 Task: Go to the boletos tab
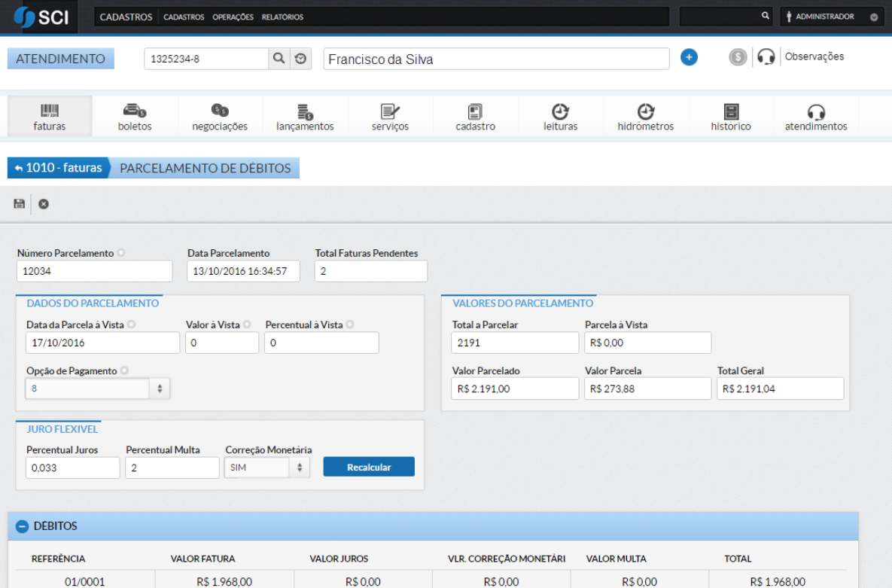tap(135, 117)
